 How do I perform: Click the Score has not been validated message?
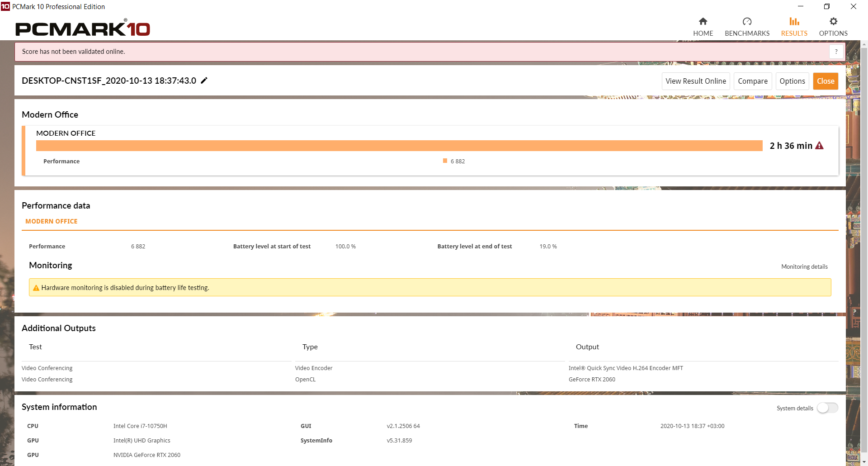[74, 52]
